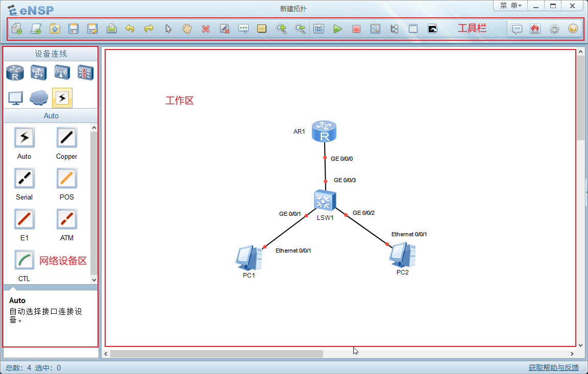The width and height of the screenshot is (588, 374).
Task: Click the GE 0/0/1 interface label
Action: pos(290,214)
